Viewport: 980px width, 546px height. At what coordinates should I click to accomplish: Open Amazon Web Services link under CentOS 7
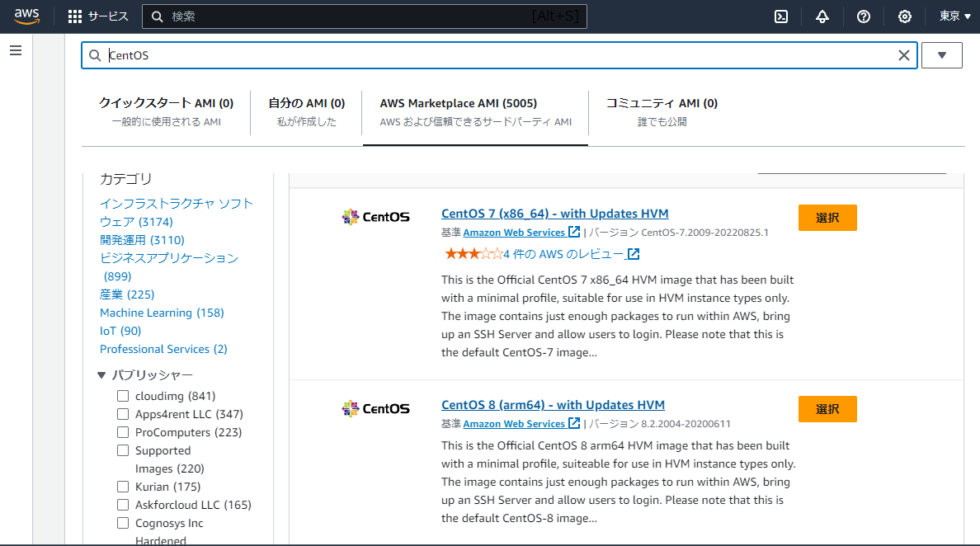514,233
